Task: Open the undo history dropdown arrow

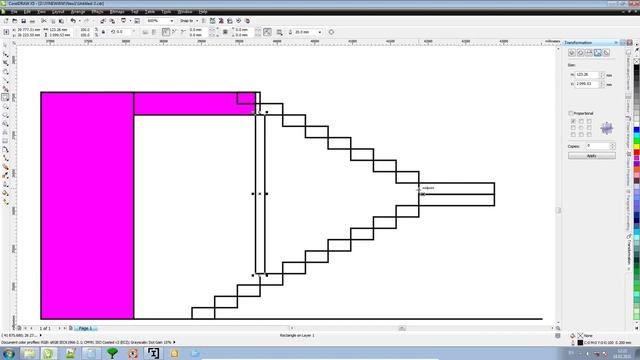Action: pos(79,21)
